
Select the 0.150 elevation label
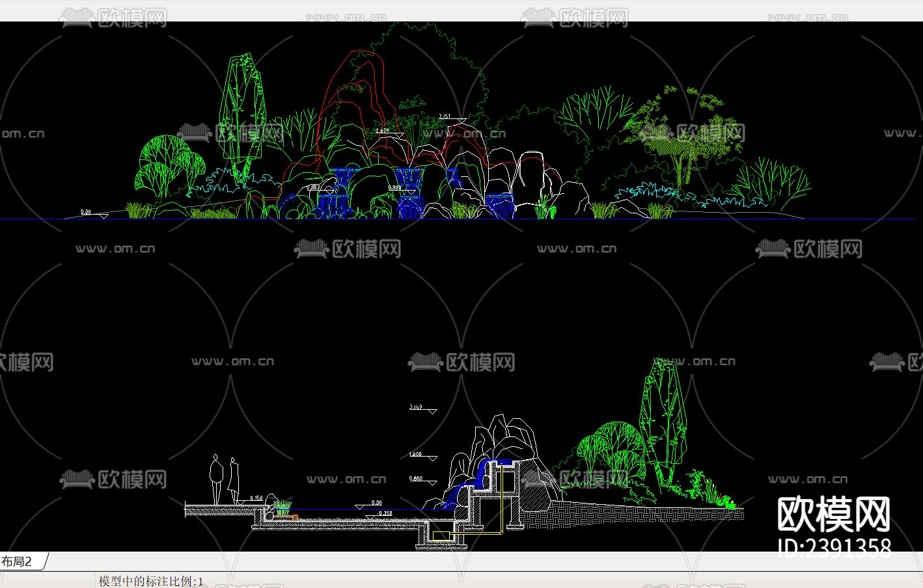(256, 498)
